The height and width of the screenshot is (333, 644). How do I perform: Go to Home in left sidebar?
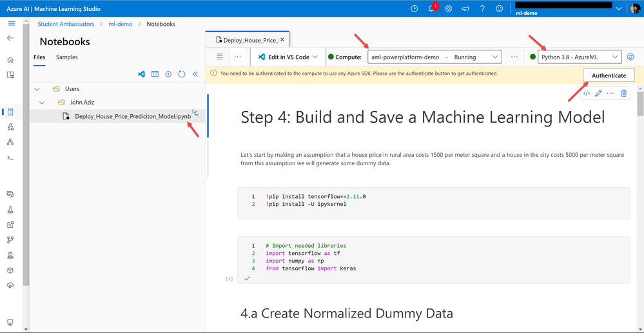pyautogui.click(x=10, y=59)
